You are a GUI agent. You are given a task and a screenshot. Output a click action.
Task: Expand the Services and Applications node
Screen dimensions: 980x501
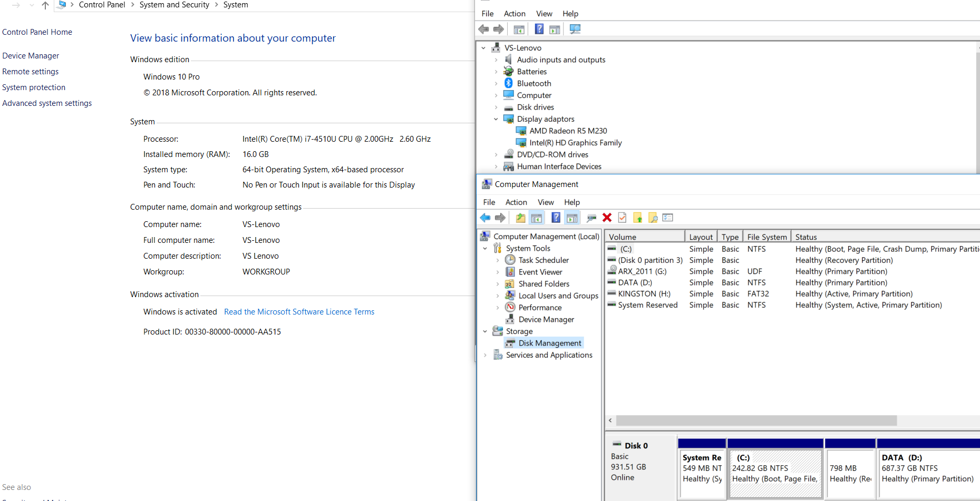point(485,355)
